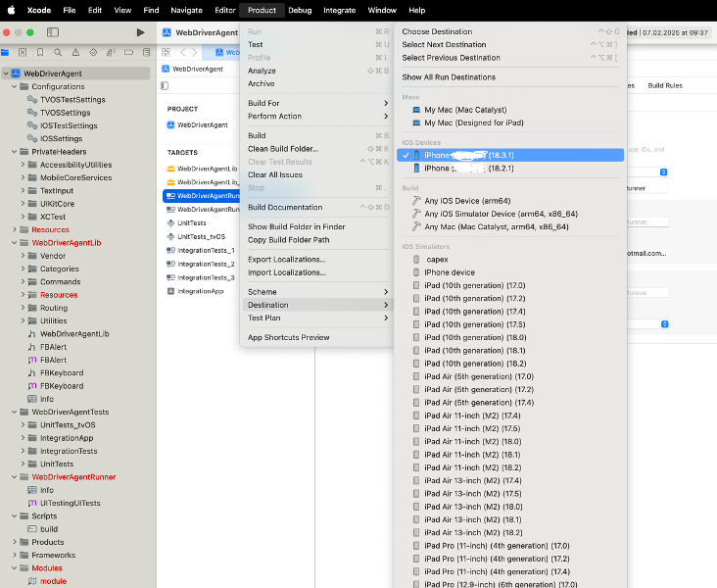Choose Show Build Folder in Finder
This screenshot has width=717, height=588.
pyautogui.click(x=317, y=226)
